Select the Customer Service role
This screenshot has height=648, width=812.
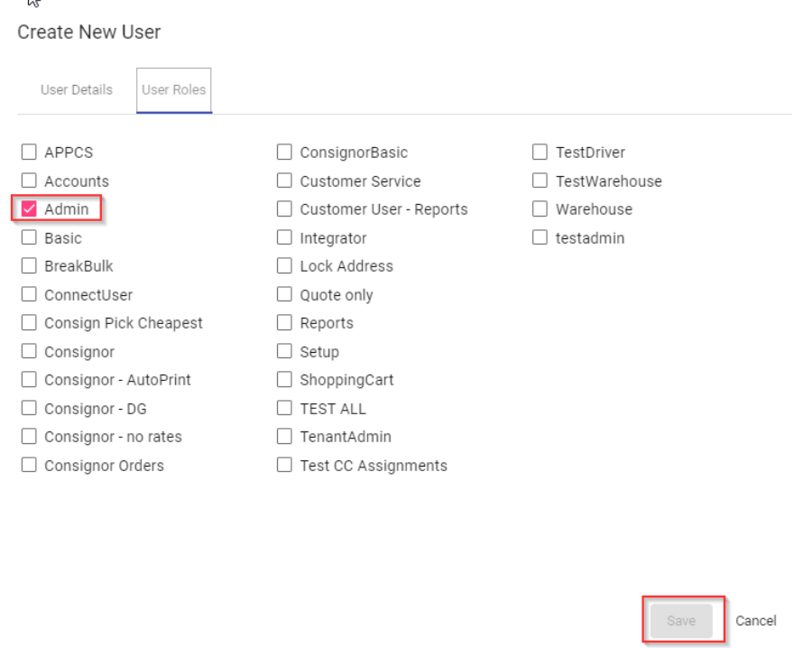[x=285, y=181]
